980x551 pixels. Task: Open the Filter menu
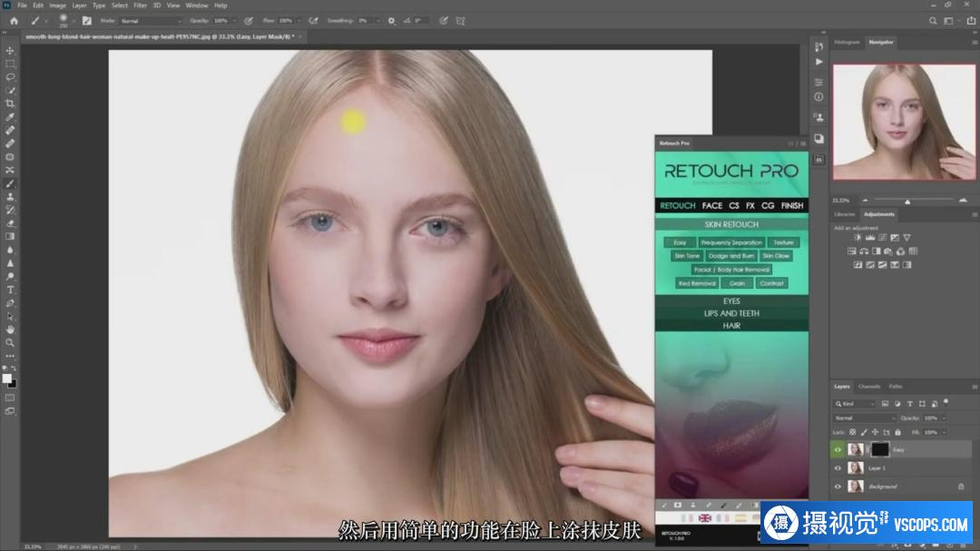[x=140, y=5]
